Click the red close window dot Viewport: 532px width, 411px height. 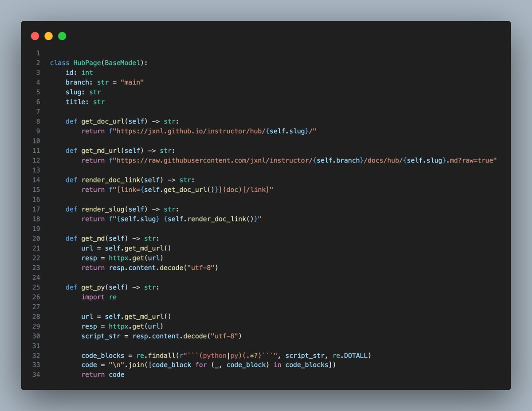coord(35,36)
